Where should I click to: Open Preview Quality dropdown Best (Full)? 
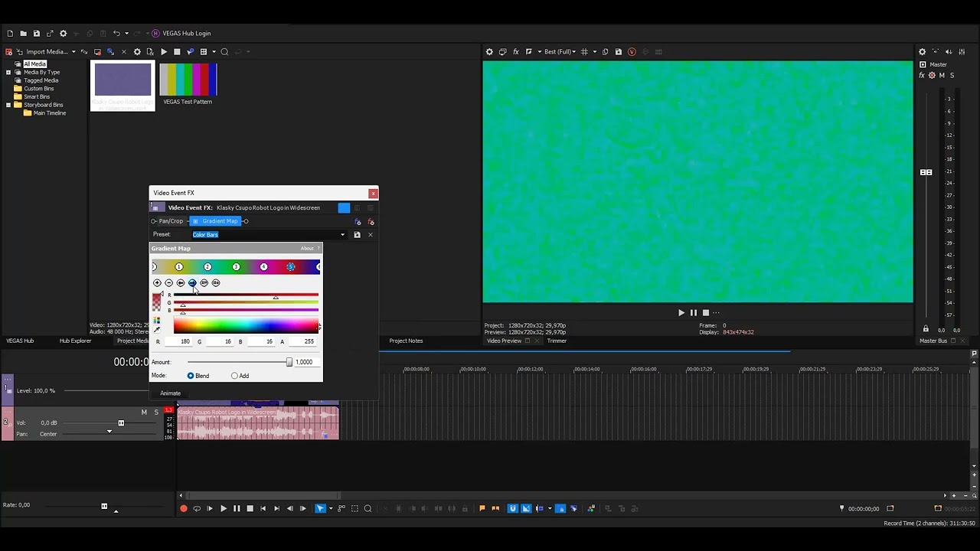pyautogui.click(x=560, y=52)
